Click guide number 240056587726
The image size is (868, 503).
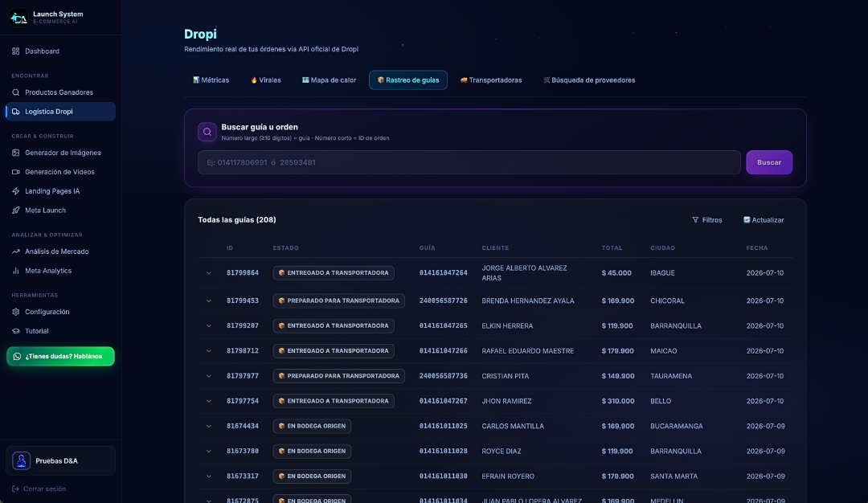443,301
